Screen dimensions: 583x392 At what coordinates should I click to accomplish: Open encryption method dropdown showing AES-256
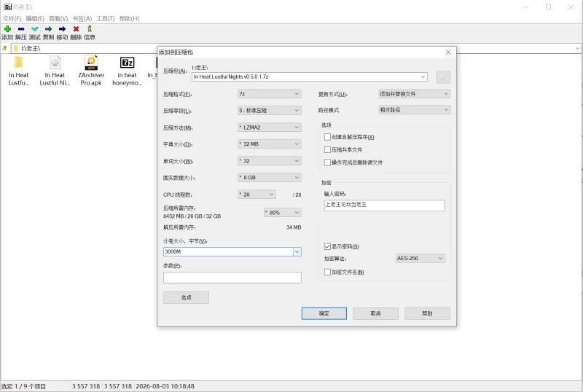420,258
